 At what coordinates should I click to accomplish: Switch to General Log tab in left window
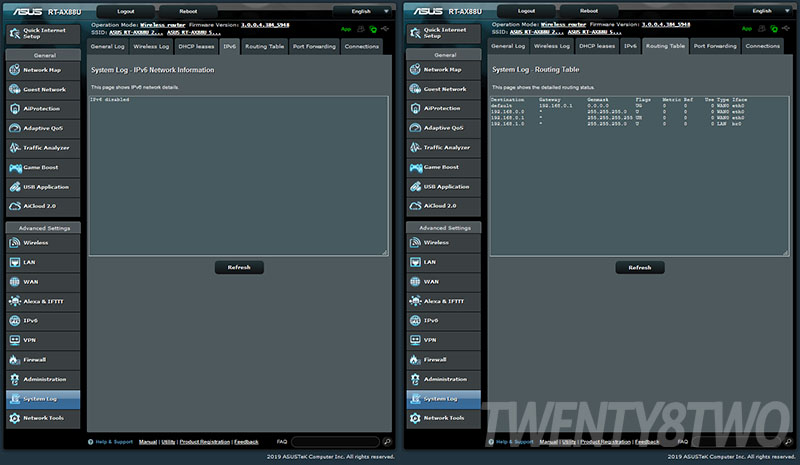108,46
